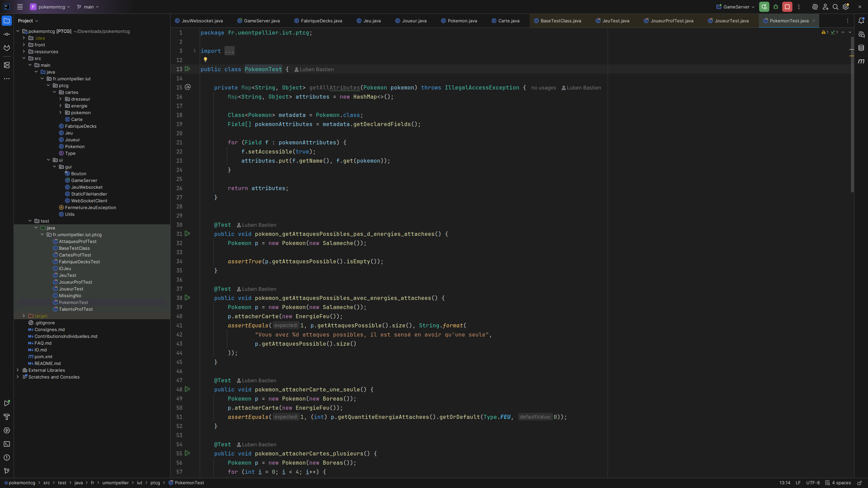Open the GameServer run configuration dropdown
This screenshot has width=868, height=488.
tap(736, 7)
